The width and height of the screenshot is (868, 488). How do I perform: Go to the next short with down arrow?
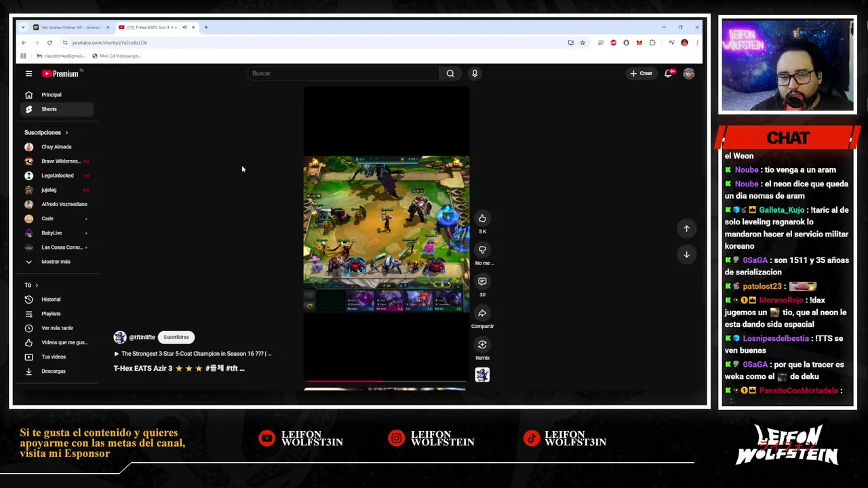point(686,254)
